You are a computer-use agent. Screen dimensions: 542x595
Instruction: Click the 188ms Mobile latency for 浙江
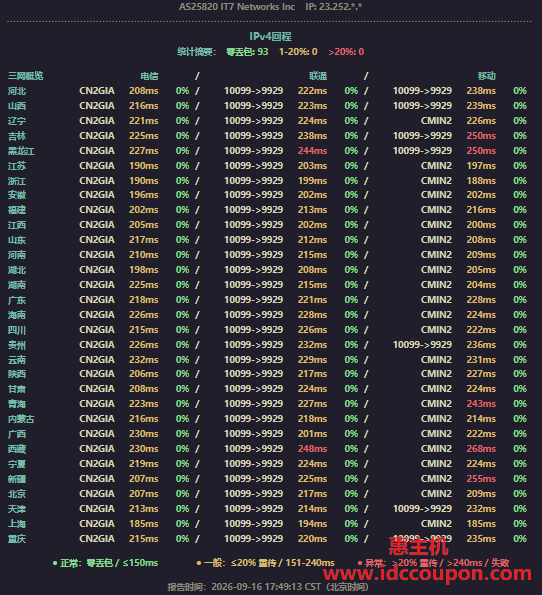[481, 181]
